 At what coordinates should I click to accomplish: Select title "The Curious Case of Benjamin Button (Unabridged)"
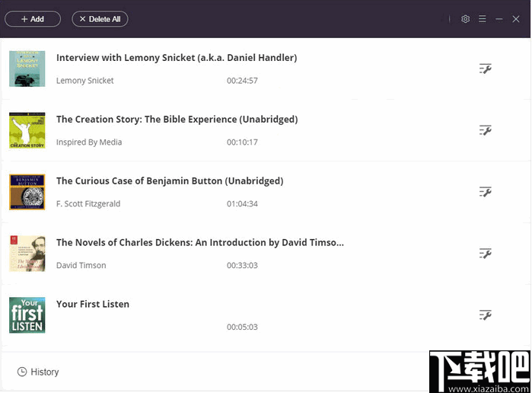coord(170,181)
